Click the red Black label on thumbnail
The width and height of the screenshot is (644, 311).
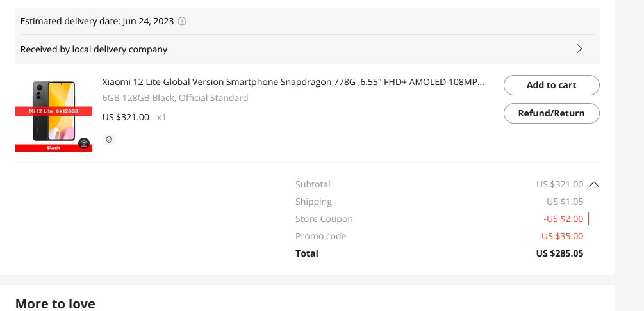54,148
